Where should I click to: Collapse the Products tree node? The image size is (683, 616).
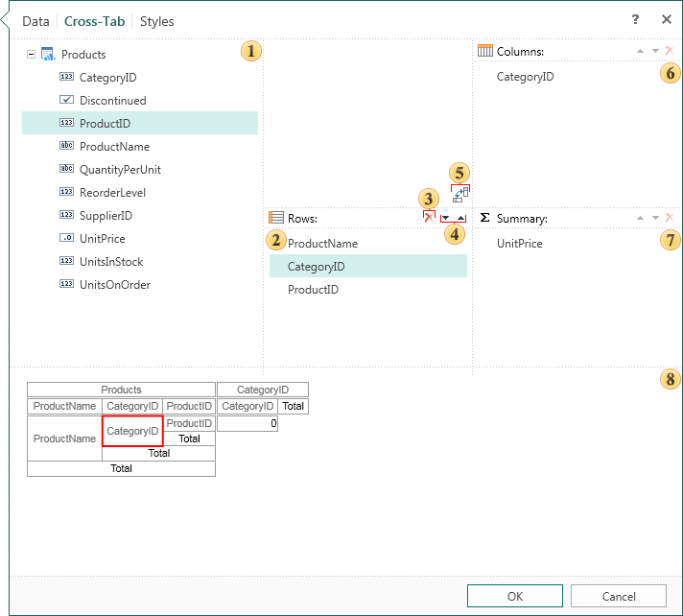click(x=32, y=55)
